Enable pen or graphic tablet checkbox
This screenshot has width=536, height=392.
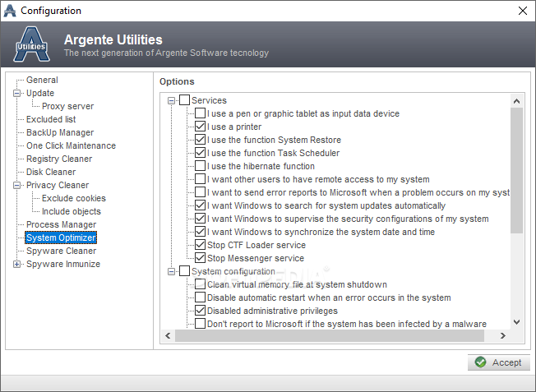[201, 113]
